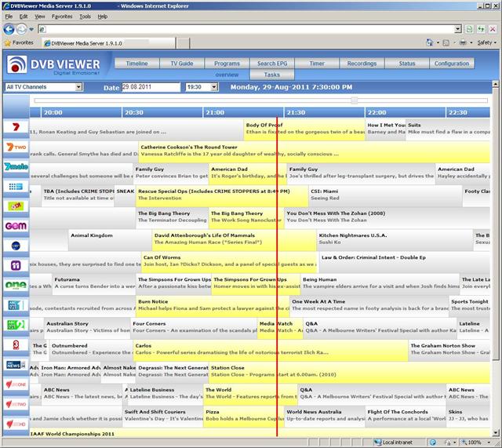Open the Help menu
The height and width of the screenshot is (448, 502).
[x=103, y=16]
